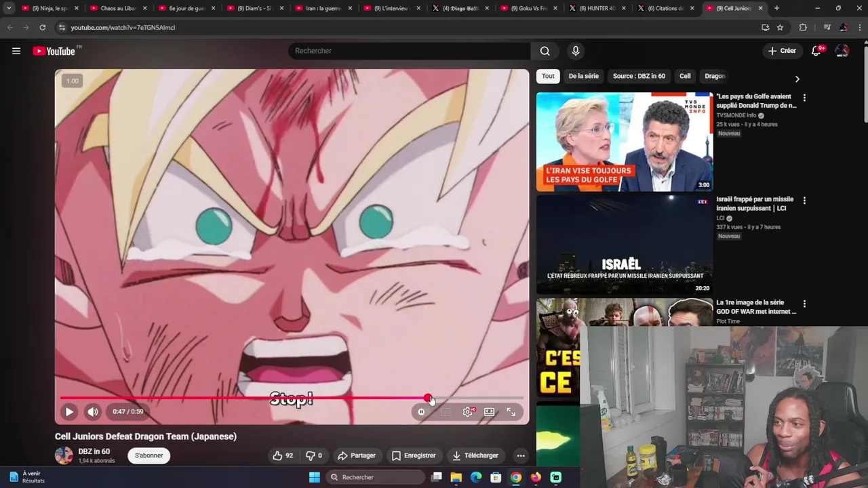Open DBZ in 60 channel avatar
This screenshot has height=488, width=868.
coord(64,455)
